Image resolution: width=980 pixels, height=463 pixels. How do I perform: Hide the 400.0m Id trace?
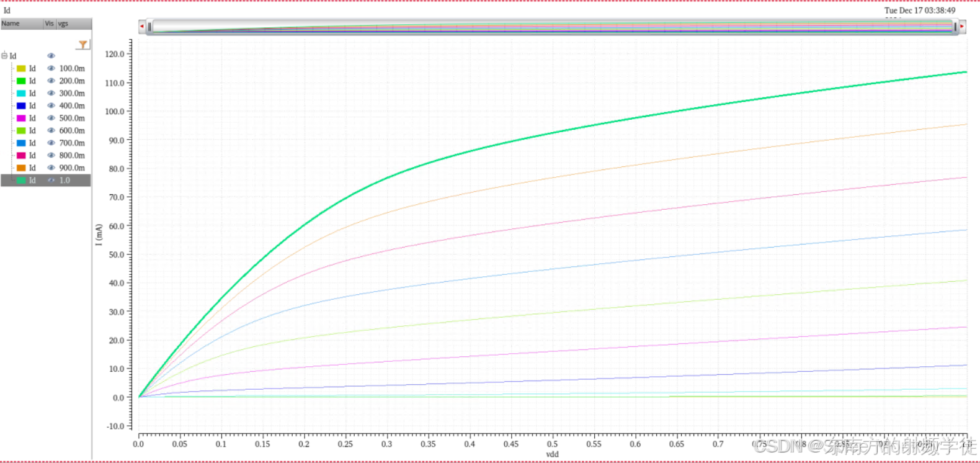click(x=51, y=106)
